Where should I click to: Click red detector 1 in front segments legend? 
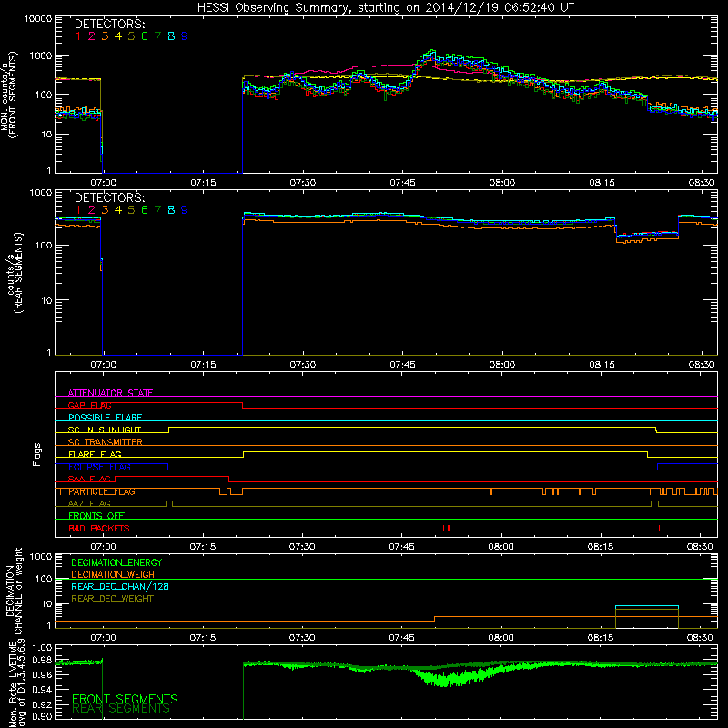coord(78,36)
